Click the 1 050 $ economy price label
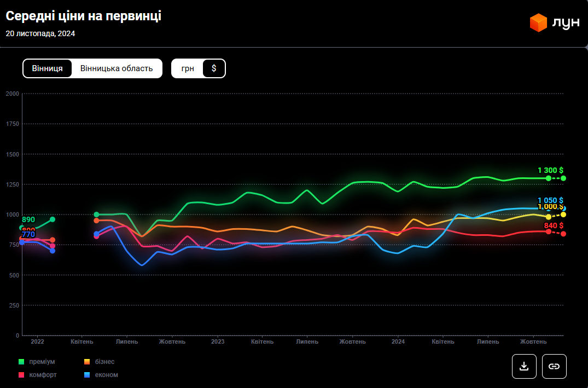 tap(550, 200)
